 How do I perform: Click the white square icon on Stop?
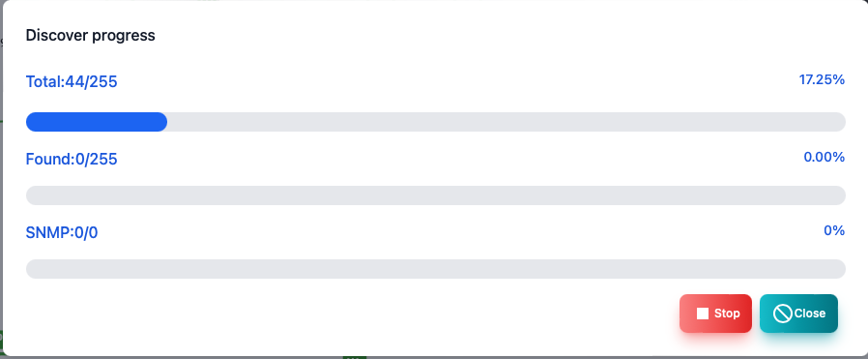tap(703, 314)
